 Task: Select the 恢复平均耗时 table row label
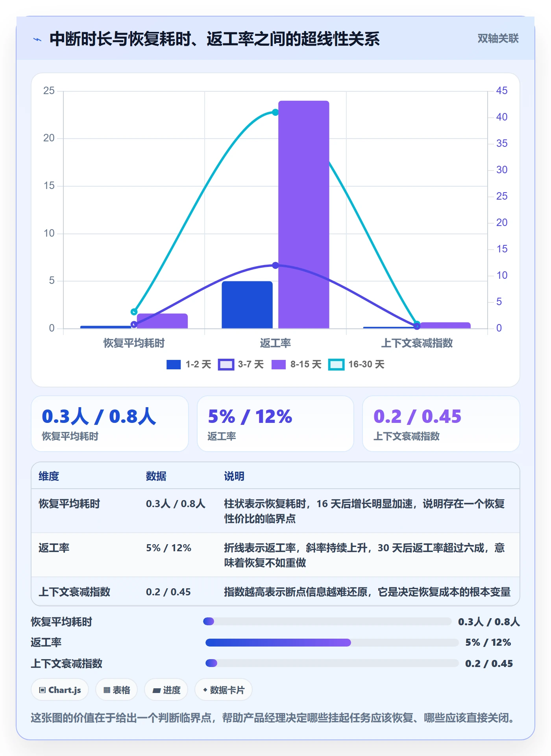(x=69, y=504)
